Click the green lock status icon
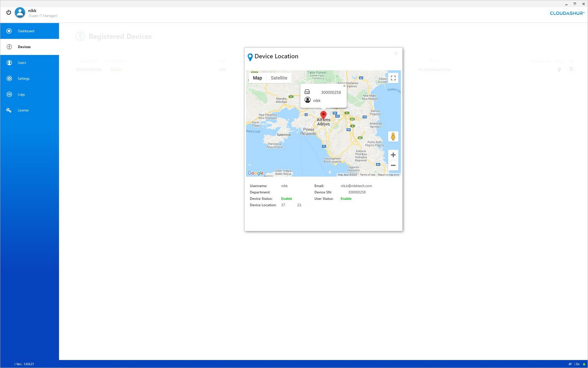 click(x=584, y=364)
